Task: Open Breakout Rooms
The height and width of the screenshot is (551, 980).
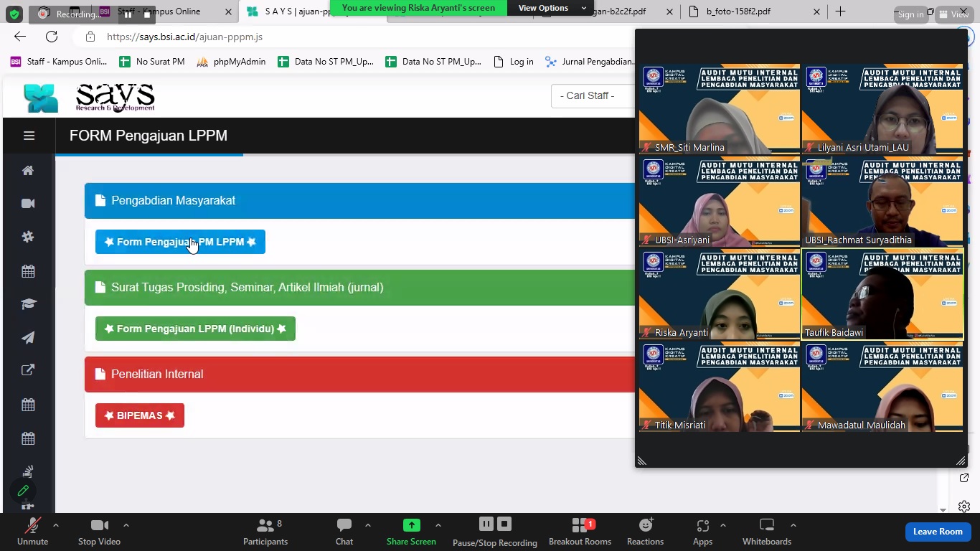Action: [x=580, y=532]
